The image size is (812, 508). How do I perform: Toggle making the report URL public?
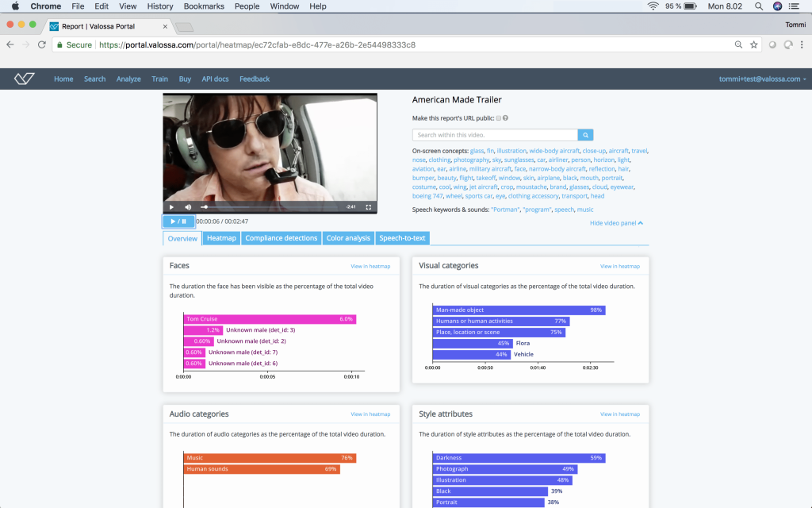pos(499,118)
